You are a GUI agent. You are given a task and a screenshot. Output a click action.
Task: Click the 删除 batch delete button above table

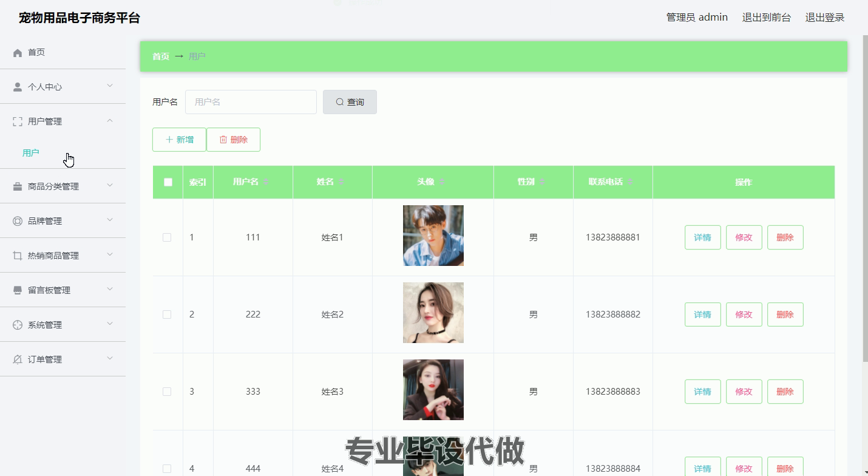(x=233, y=140)
